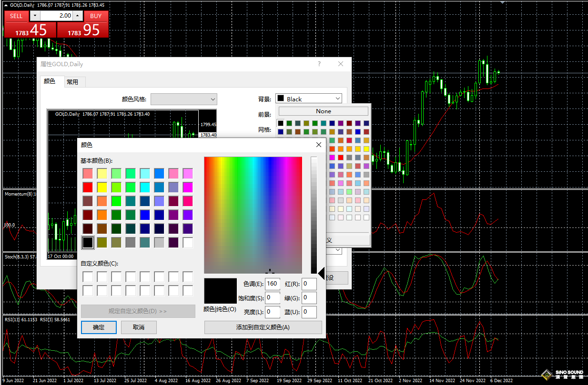Confirm the color with the 确定 button
This screenshot has height=385, width=588.
coord(99,327)
